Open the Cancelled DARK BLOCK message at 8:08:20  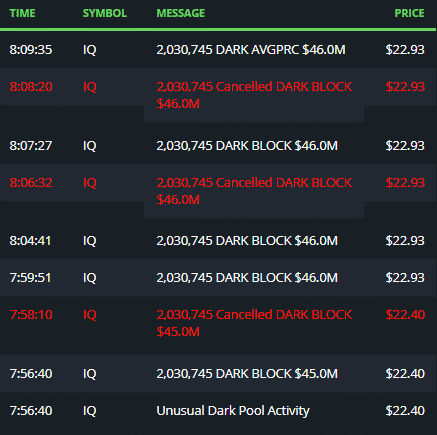pyautogui.click(x=254, y=95)
